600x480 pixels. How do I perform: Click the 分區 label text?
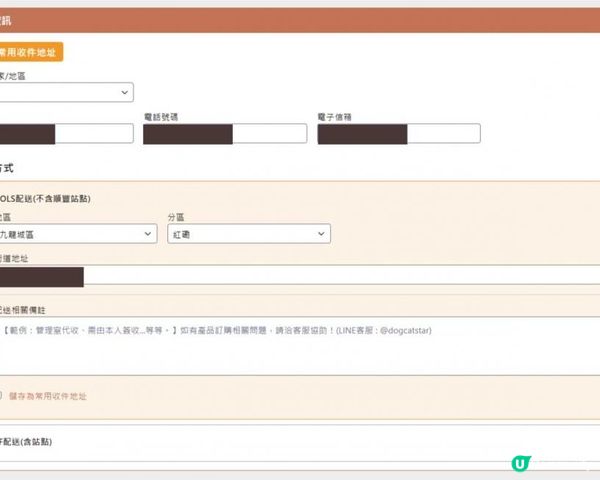[176, 217]
